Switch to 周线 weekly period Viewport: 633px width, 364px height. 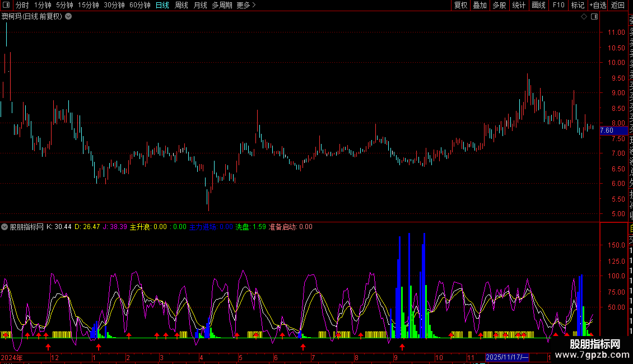coord(181,6)
